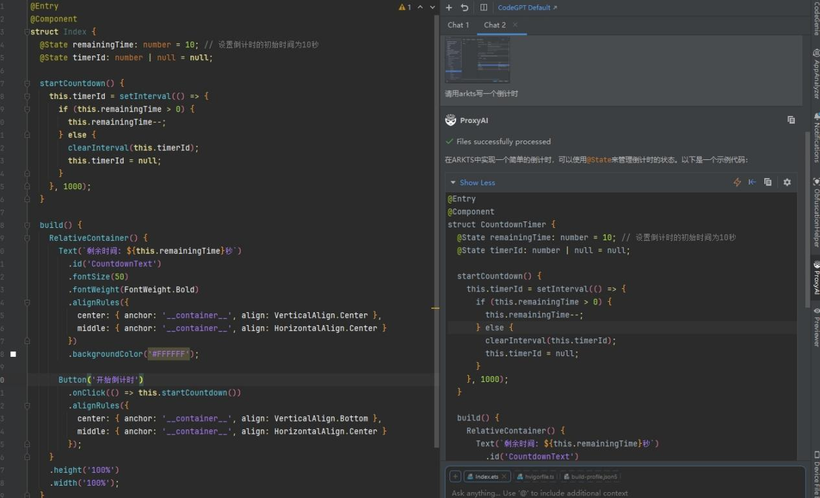Open the white color swatch in gutter
Viewport: 820px width, 498px height.
point(13,354)
